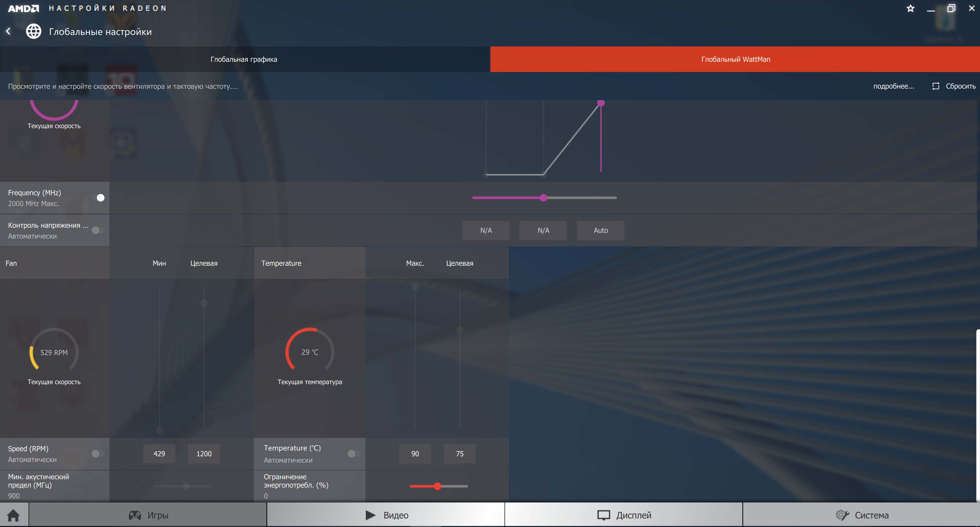Click the fan target 1200 field
Viewport: 980px width, 527px height.
(x=204, y=453)
